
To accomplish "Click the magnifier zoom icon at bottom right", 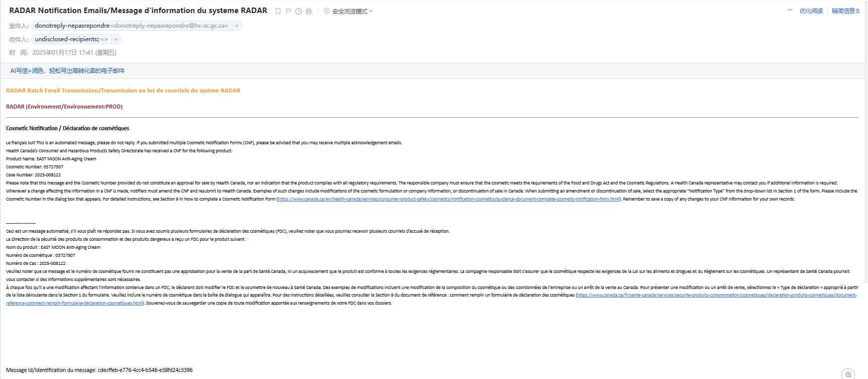I will (848, 374).
